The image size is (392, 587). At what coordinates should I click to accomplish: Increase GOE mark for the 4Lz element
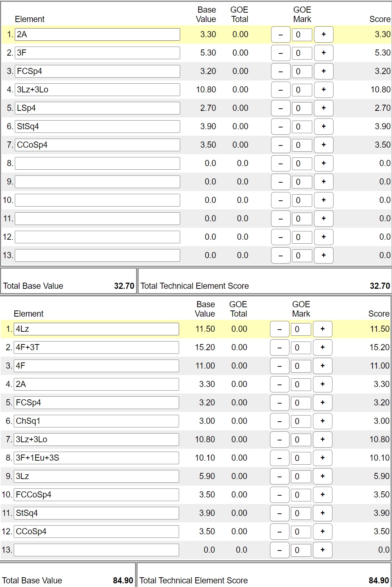pyautogui.click(x=322, y=329)
